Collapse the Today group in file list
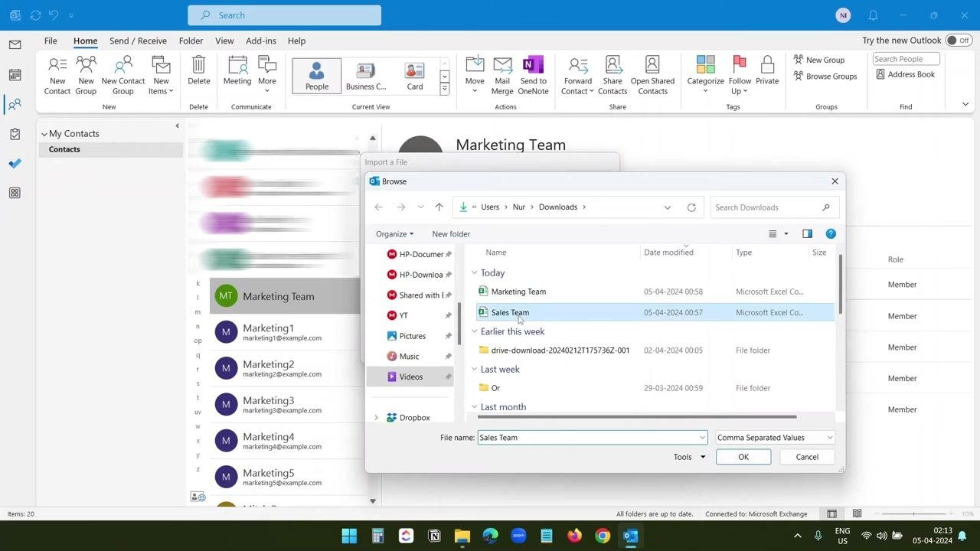Viewport: 980px width, 551px height. pyautogui.click(x=474, y=273)
